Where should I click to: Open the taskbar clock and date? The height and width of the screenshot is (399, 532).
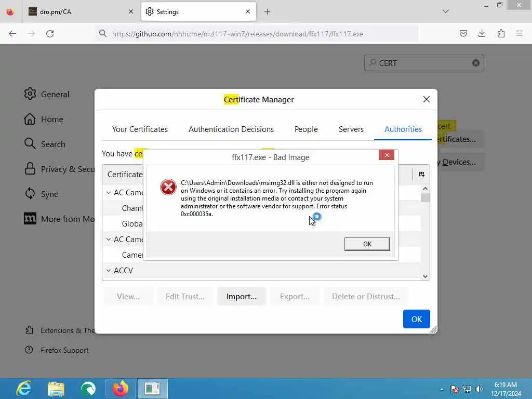(506, 389)
